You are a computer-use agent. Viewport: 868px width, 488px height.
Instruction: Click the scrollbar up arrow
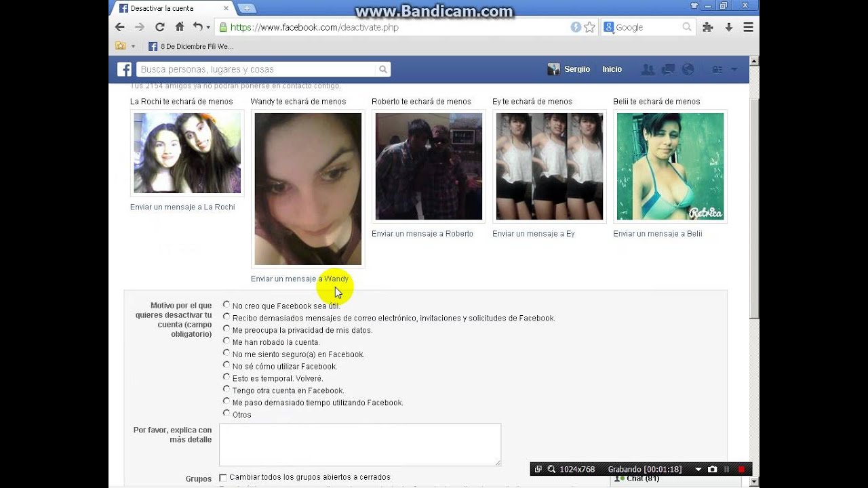click(754, 61)
